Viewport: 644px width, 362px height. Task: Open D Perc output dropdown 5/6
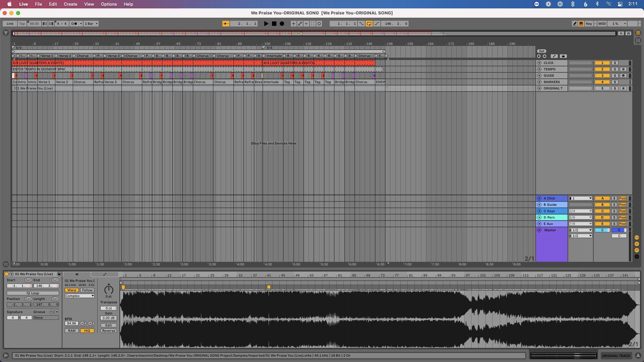coord(580,218)
